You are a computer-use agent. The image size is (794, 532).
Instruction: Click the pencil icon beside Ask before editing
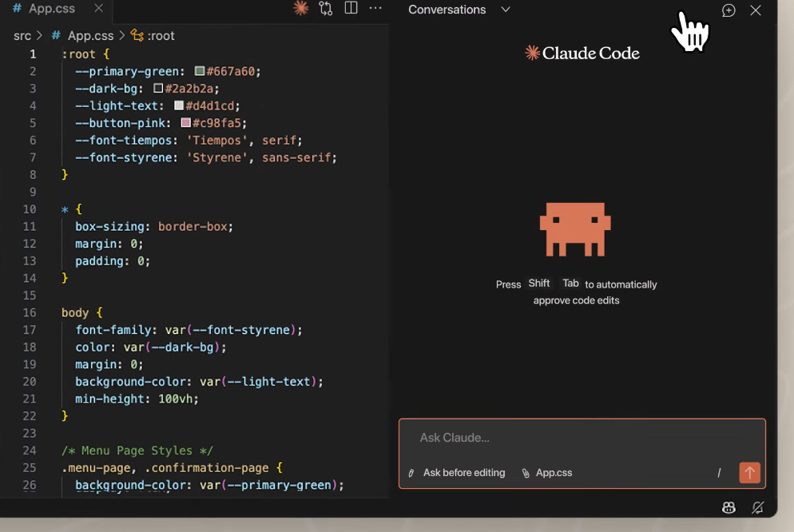[x=411, y=473]
